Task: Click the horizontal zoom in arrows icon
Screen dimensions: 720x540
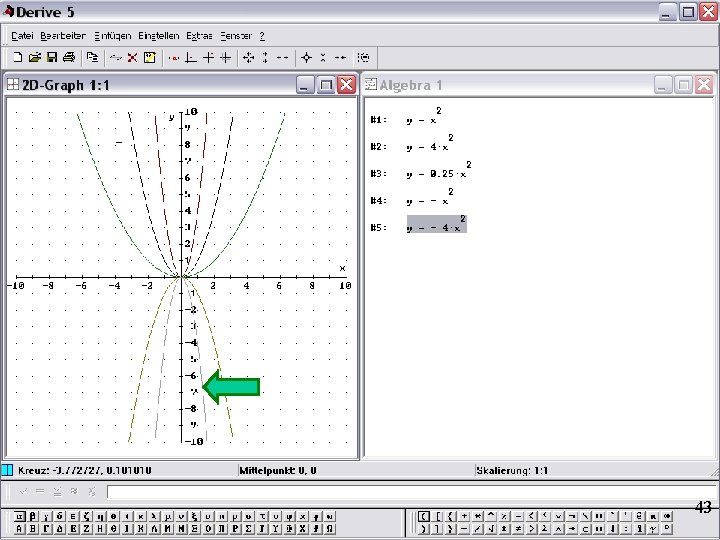Action: (282, 57)
